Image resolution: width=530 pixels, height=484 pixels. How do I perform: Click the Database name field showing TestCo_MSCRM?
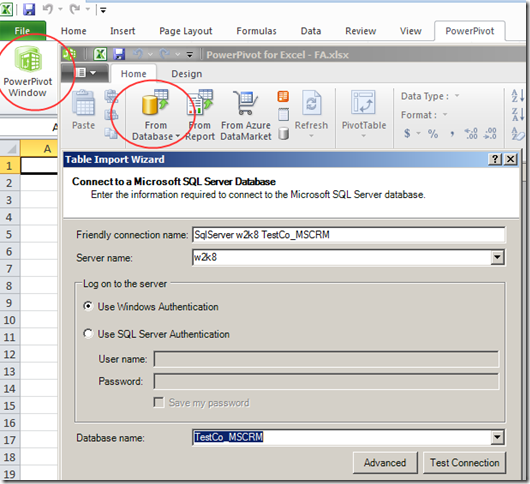point(341,437)
